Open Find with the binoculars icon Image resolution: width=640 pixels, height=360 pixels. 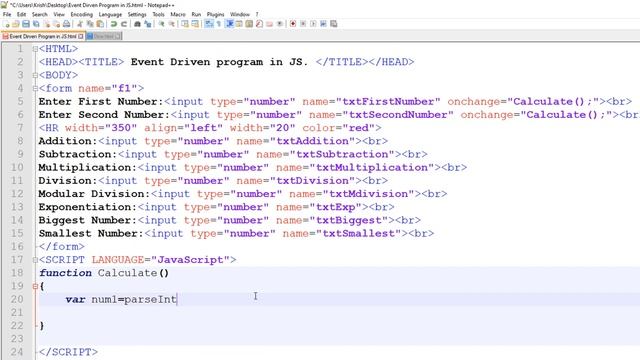tap(138, 24)
